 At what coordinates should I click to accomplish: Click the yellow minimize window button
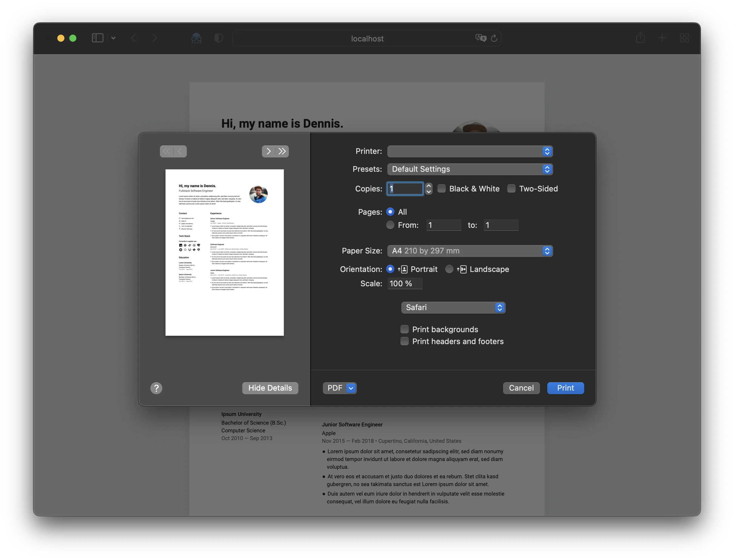point(61,38)
